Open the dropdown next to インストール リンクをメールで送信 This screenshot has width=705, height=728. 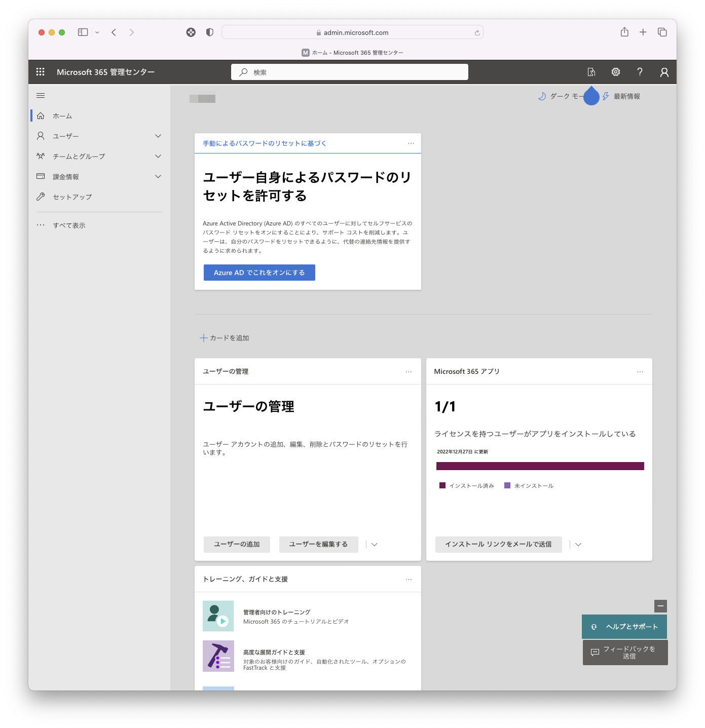[578, 545]
